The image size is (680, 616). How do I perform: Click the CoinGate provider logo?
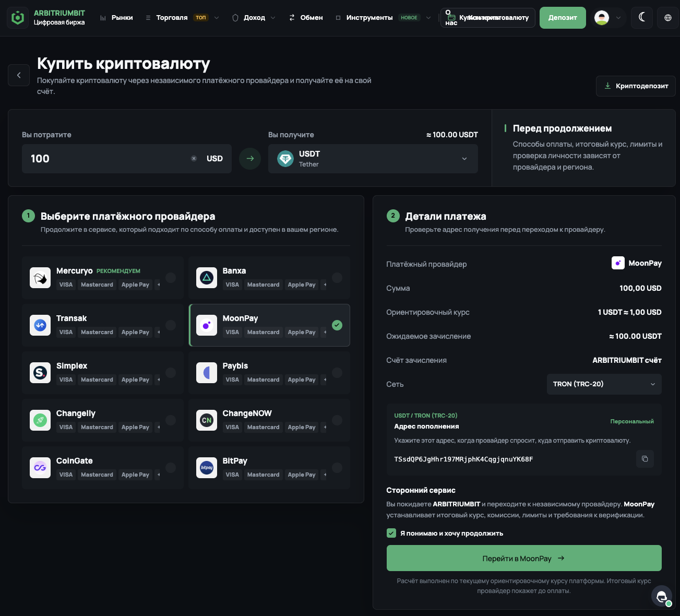point(40,468)
